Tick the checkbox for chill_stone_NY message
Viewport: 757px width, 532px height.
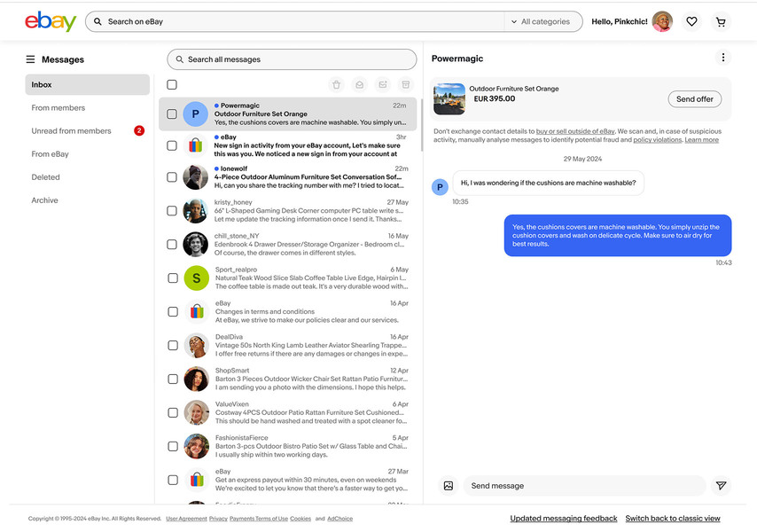tap(172, 244)
